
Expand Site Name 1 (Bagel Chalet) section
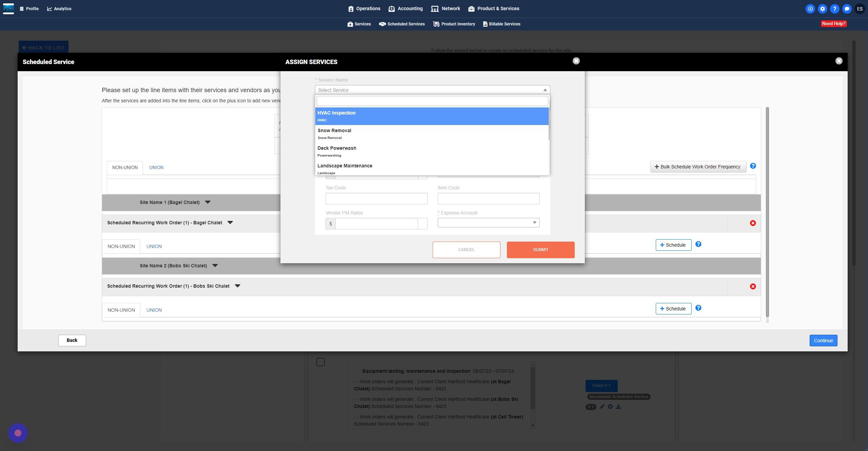tap(208, 202)
